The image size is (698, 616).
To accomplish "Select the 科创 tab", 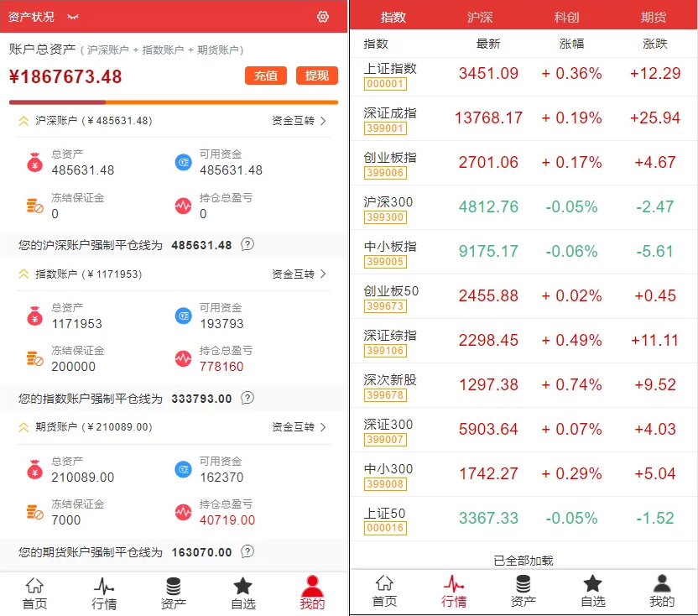I will [567, 17].
